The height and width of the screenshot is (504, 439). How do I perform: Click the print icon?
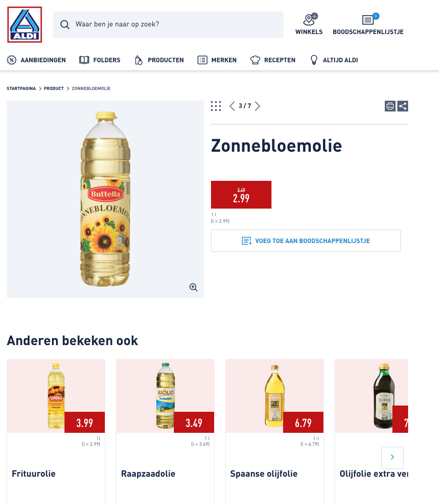pyautogui.click(x=390, y=106)
